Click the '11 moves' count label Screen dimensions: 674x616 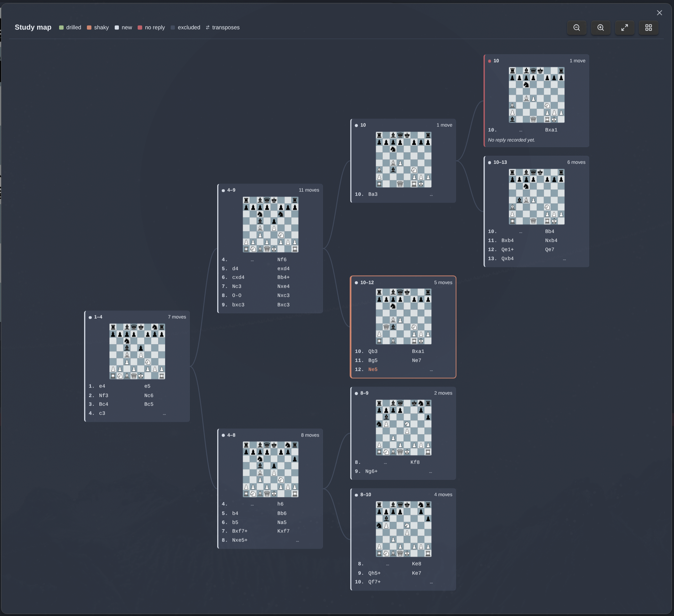309,190
